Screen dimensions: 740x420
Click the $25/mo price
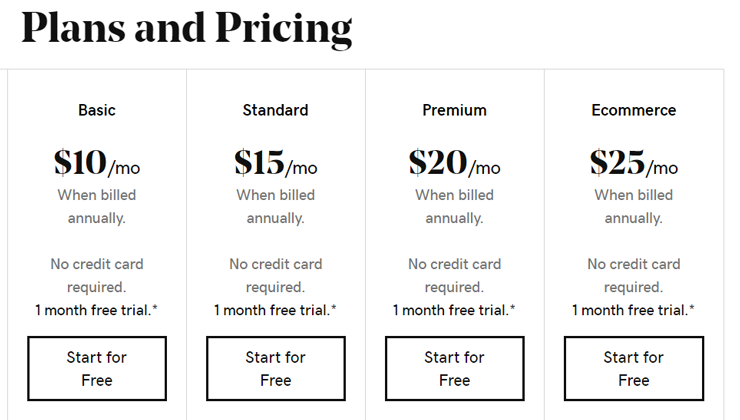click(x=634, y=163)
